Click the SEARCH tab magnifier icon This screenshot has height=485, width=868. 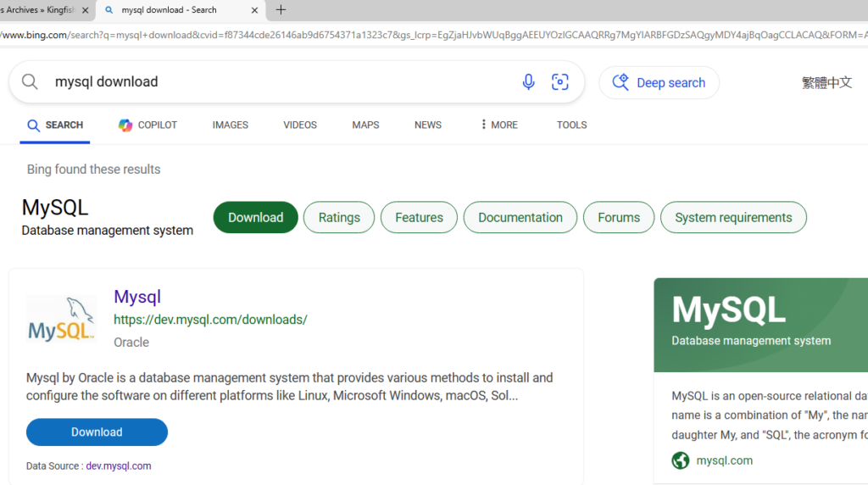pyautogui.click(x=33, y=125)
